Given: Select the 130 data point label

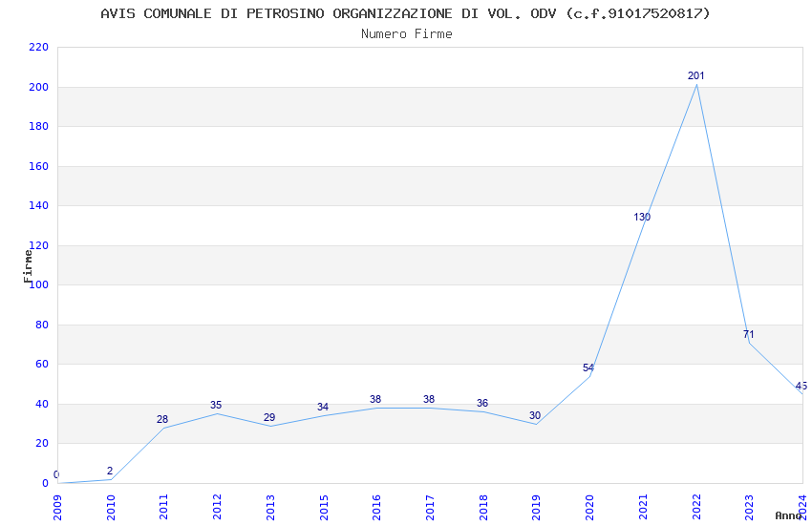Looking at the screenshot, I should 642,218.
